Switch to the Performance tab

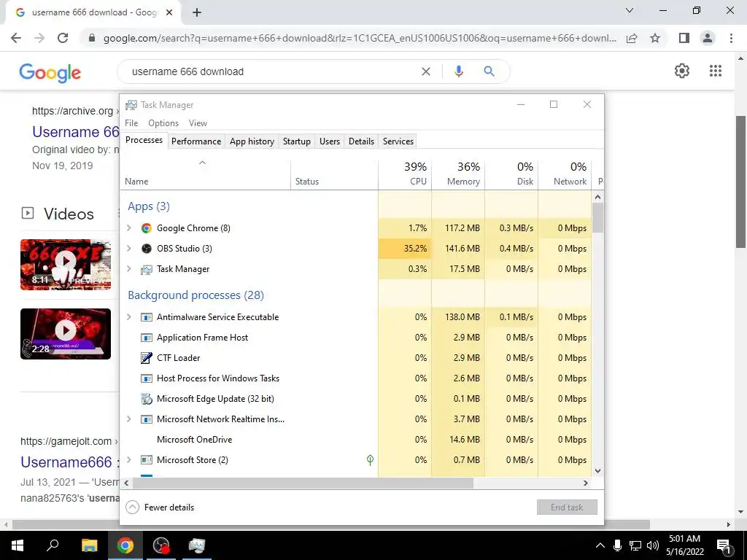(196, 141)
